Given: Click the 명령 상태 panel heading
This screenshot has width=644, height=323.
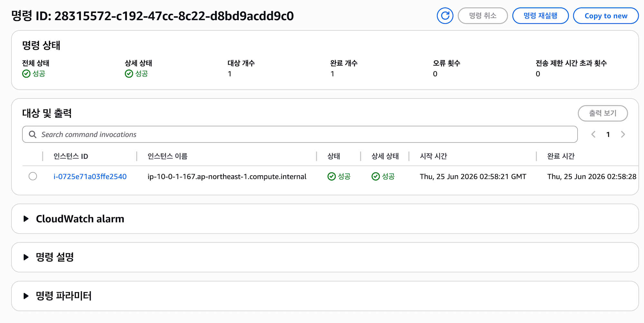Looking at the screenshot, I should (x=41, y=45).
